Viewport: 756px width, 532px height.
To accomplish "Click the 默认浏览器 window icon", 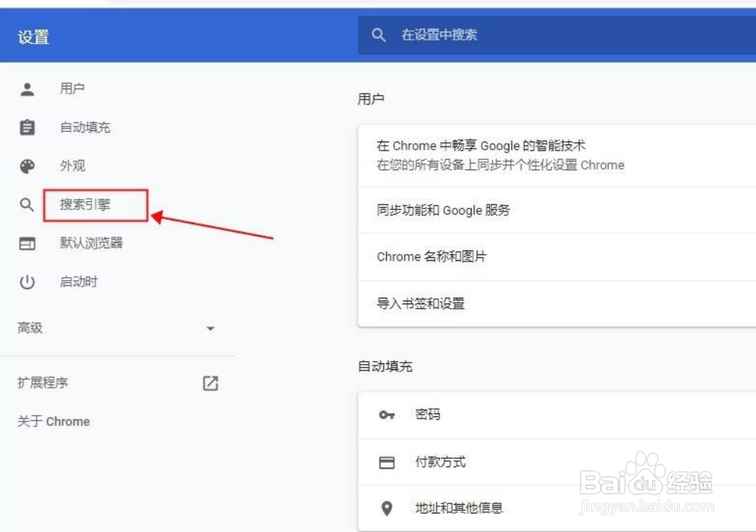I will coord(27,244).
